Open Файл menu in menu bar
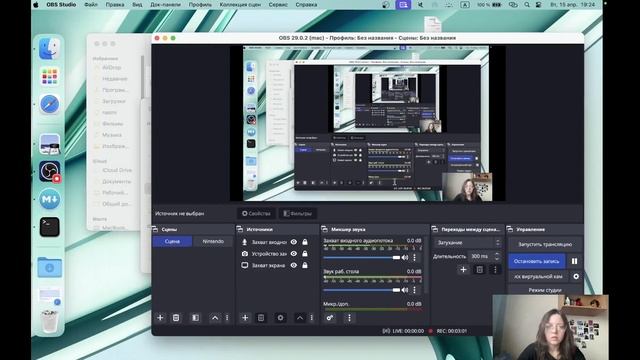 [91, 4]
